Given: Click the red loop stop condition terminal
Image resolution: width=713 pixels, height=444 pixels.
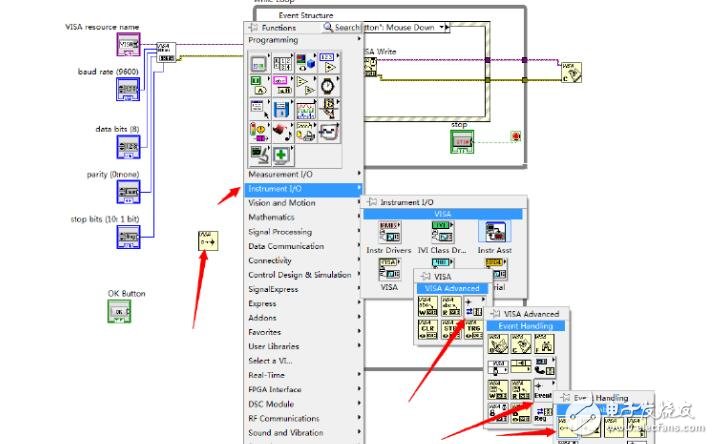Looking at the screenshot, I should point(515,135).
